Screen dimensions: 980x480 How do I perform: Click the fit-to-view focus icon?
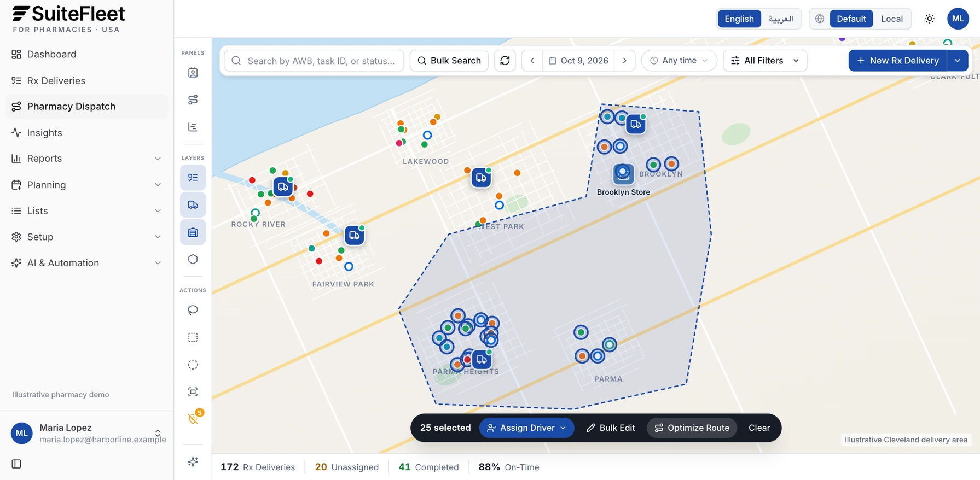(x=193, y=391)
